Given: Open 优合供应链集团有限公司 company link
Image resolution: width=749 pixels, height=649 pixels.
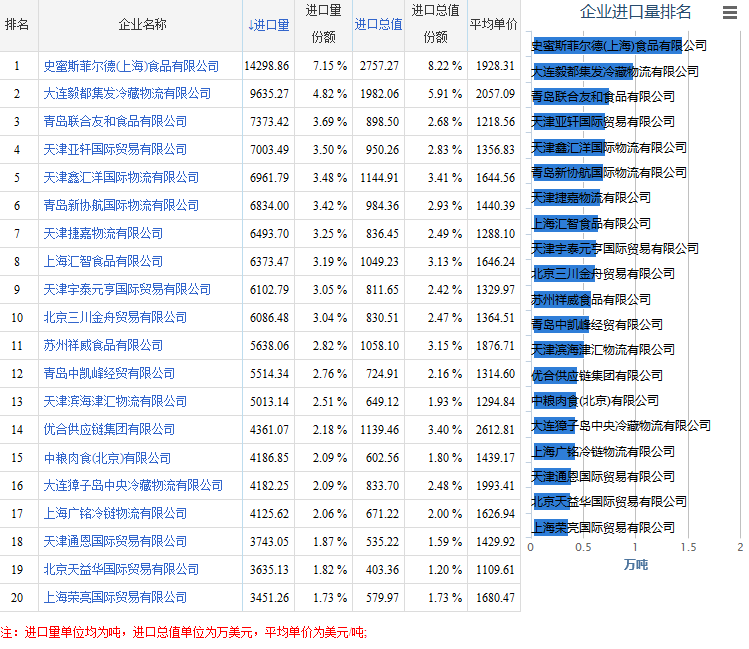Looking at the screenshot, I should (x=109, y=429).
